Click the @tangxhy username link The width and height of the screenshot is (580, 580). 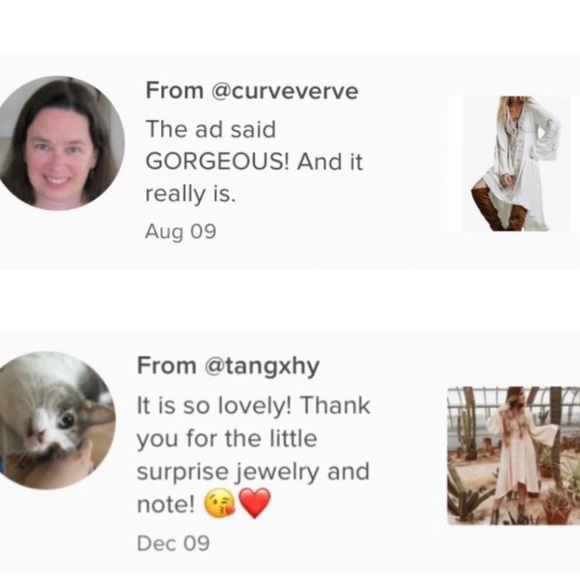[262, 366]
